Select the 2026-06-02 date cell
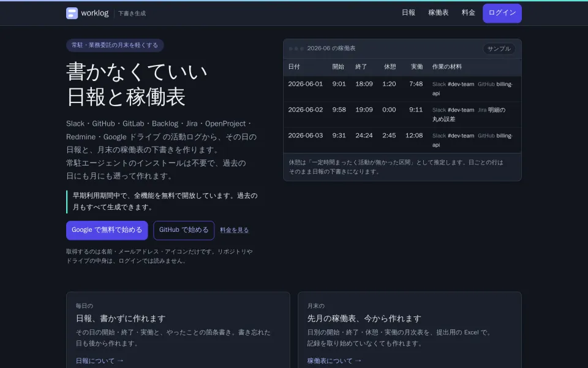The height and width of the screenshot is (368, 588). (x=305, y=110)
